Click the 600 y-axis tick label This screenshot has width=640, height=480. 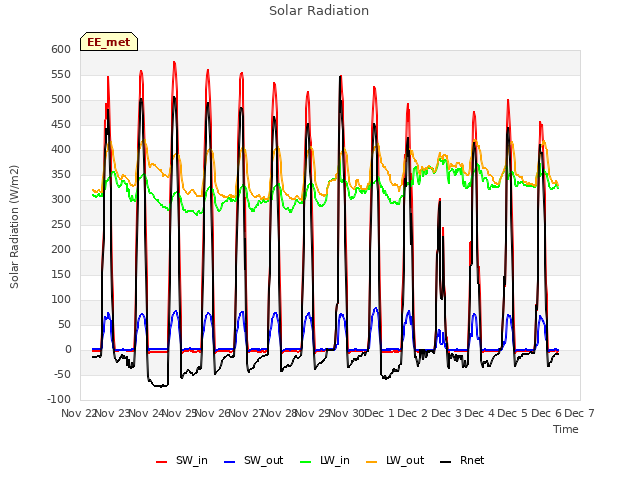61,49
